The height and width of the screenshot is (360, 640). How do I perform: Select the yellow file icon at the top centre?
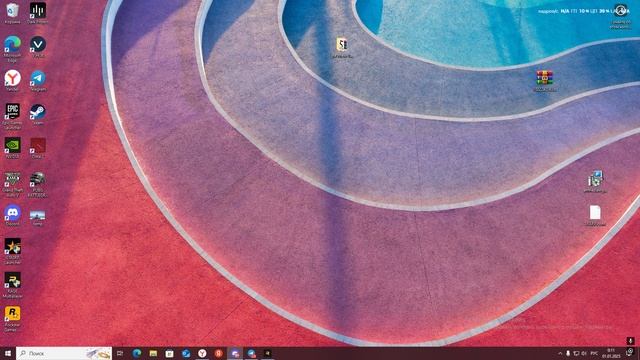(x=342, y=47)
